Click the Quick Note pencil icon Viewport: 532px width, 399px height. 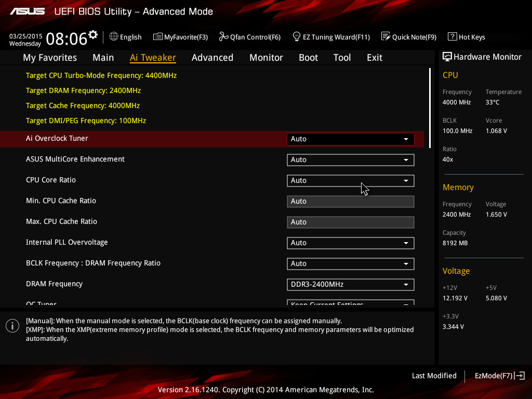click(386, 37)
